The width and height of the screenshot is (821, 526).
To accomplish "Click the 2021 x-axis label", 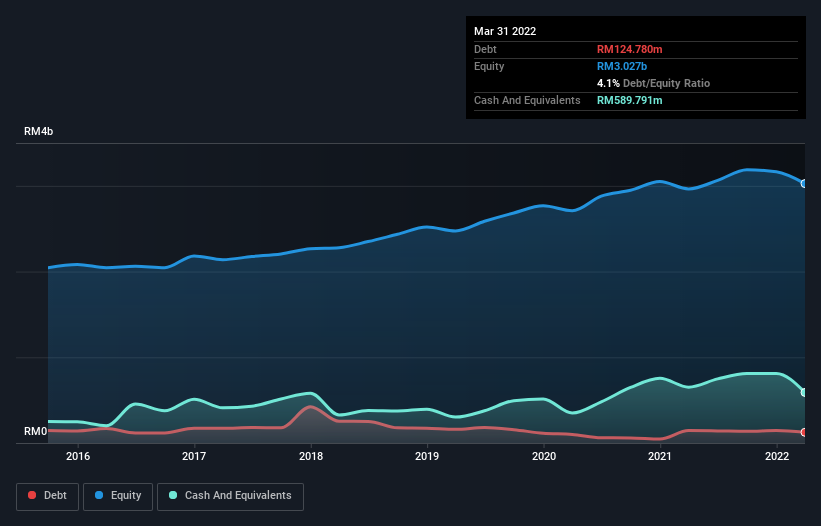I will 660,456.
